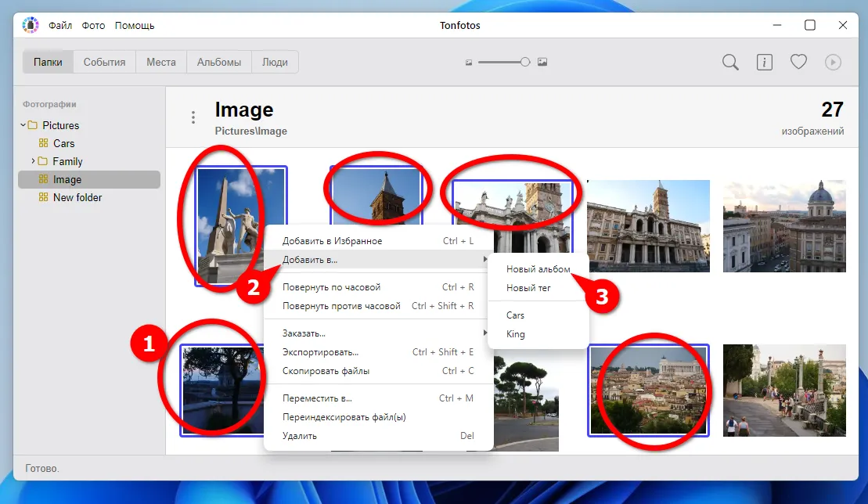Screen dimensions: 868x504
Task: Click the thumbnail size slider handle
Action: [x=525, y=62]
